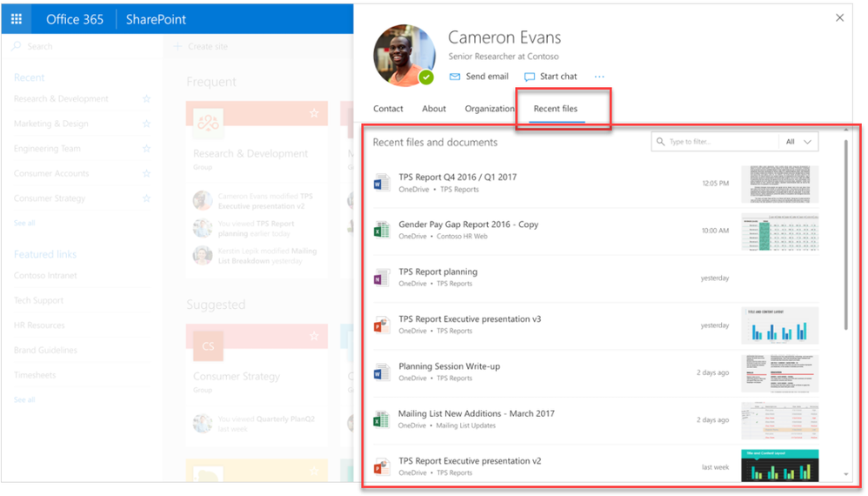
Task: Switch to the Organization tab
Action: point(490,109)
